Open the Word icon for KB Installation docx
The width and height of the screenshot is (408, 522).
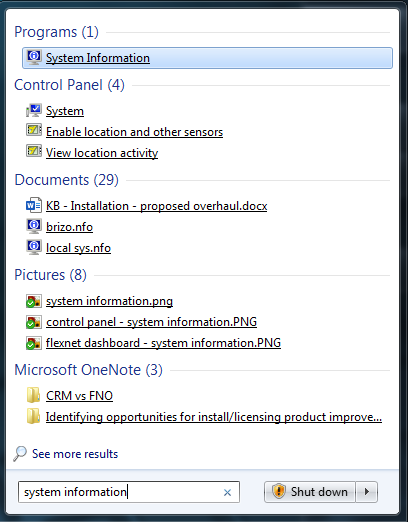[x=34, y=205]
